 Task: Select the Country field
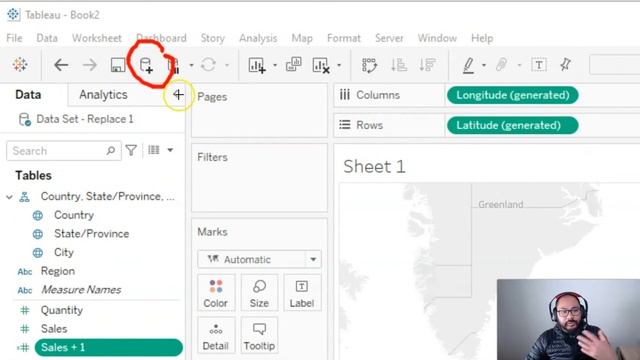pyautogui.click(x=74, y=215)
